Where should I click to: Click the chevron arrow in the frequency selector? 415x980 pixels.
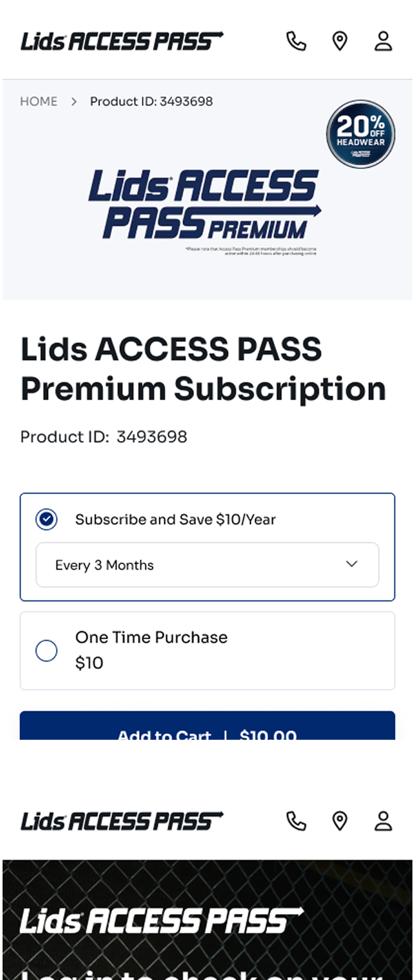[x=352, y=564]
